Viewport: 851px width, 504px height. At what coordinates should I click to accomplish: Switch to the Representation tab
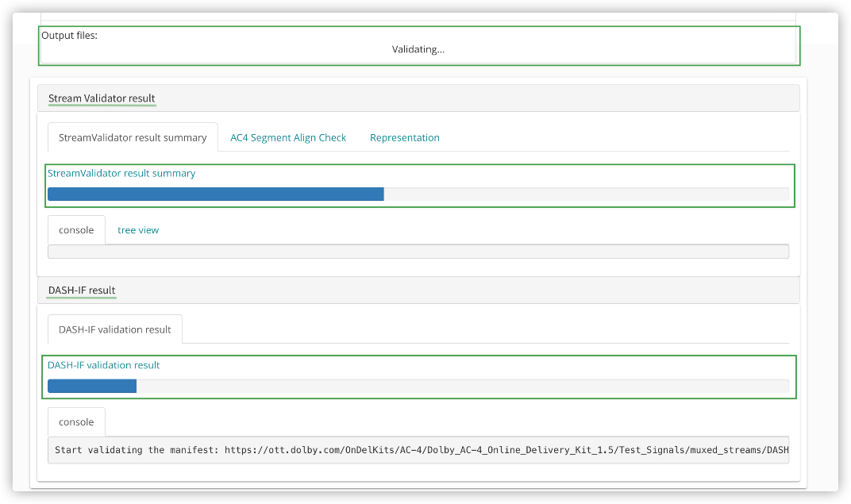[404, 137]
